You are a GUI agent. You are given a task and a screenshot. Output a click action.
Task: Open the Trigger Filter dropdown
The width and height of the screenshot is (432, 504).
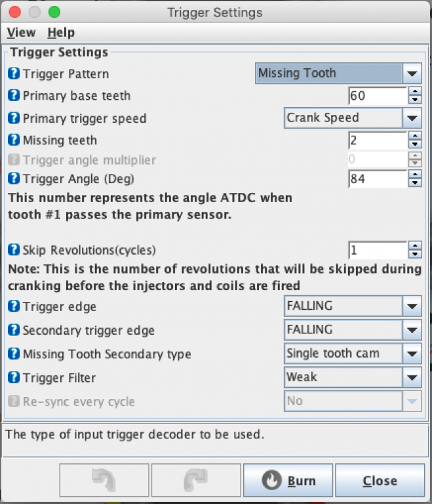[412, 377]
